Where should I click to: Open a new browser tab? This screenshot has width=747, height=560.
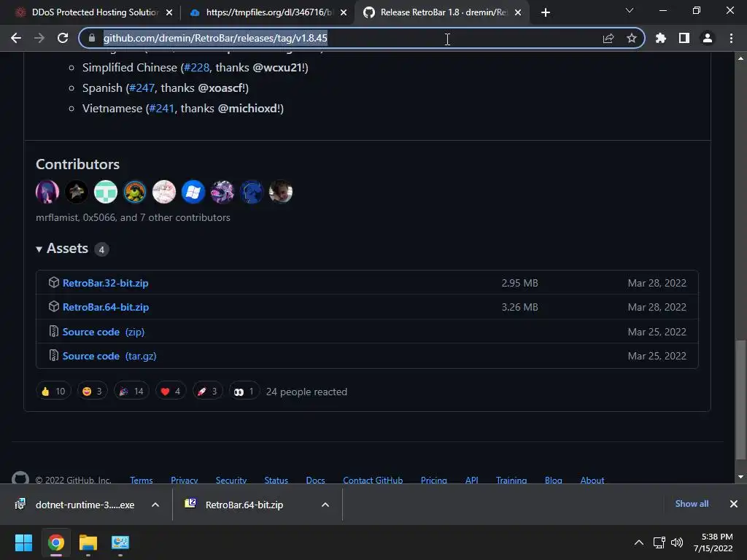(x=546, y=12)
